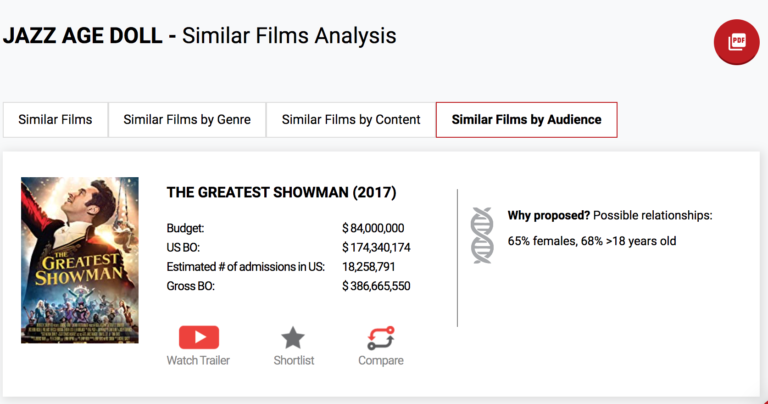Switch to the Similar Films tab
The width and height of the screenshot is (768, 404).
(55, 120)
